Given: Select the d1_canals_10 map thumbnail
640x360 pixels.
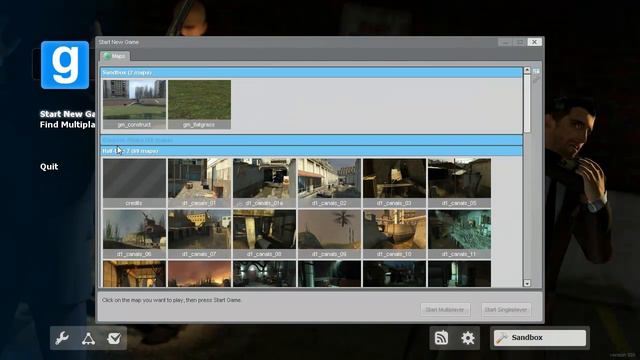Looking at the screenshot, I should point(394,234).
